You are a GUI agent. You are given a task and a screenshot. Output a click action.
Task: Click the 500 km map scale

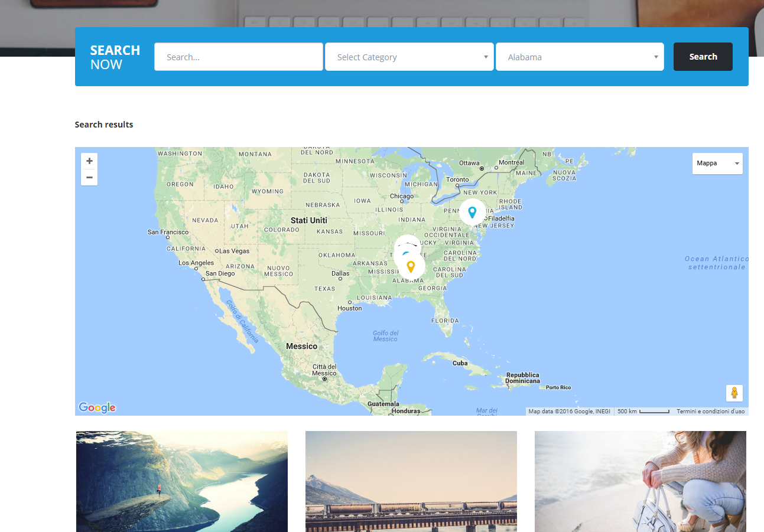tap(643, 412)
